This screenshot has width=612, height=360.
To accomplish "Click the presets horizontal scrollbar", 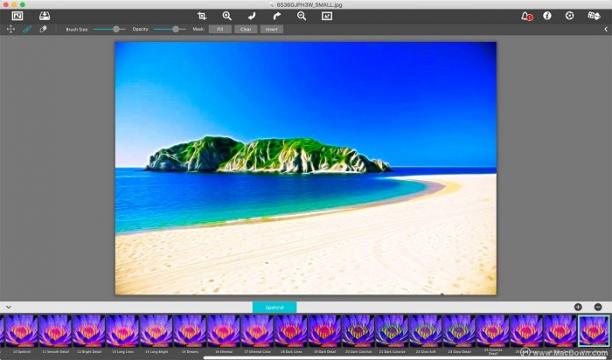I will pyautogui.click(x=406, y=358).
